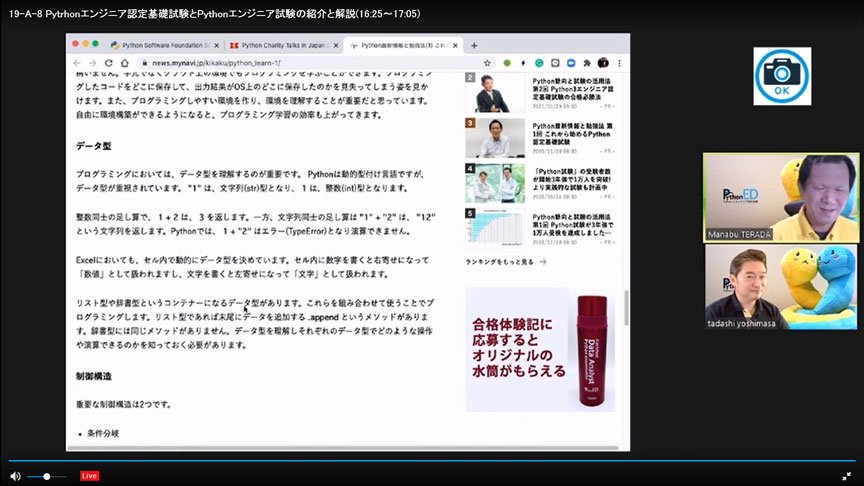The width and height of the screenshot is (864, 486).
Task: Open ranking 4 article 「Python試験」の受験者数
Action: (572, 179)
